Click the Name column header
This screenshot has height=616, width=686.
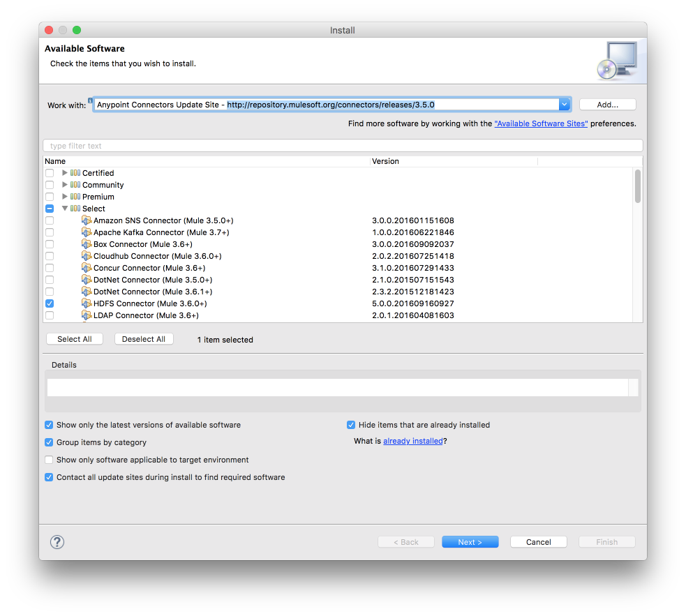207,161
